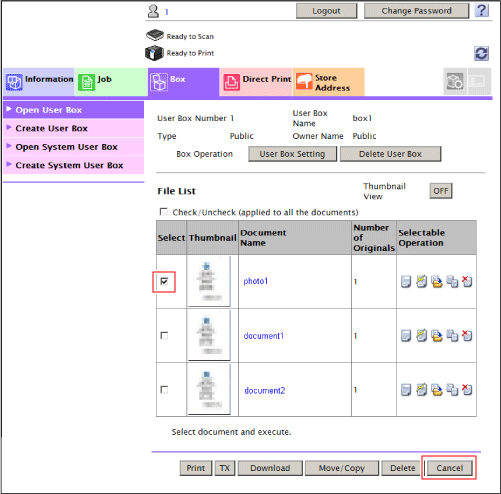This screenshot has height=494, width=501.
Task: Click the refresh icon below the help button
Action: [481, 53]
